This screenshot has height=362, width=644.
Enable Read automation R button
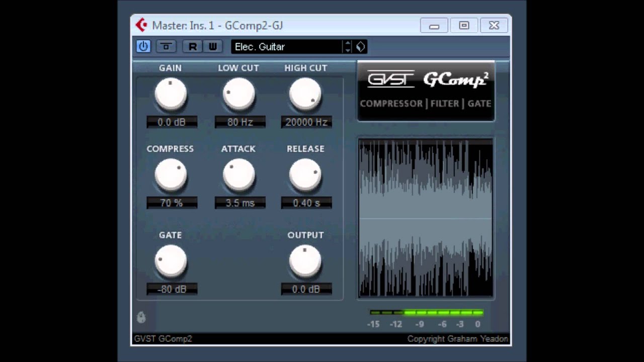pyautogui.click(x=192, y=47)
